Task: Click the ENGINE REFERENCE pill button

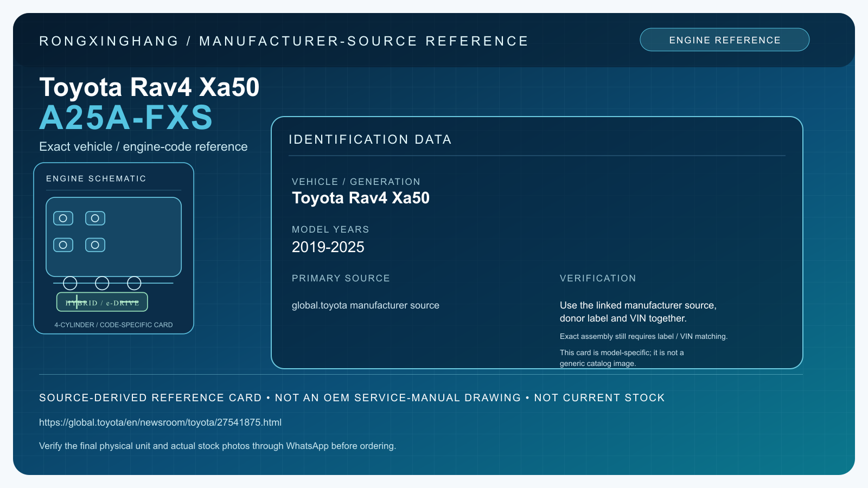Action: pos(724,40)
